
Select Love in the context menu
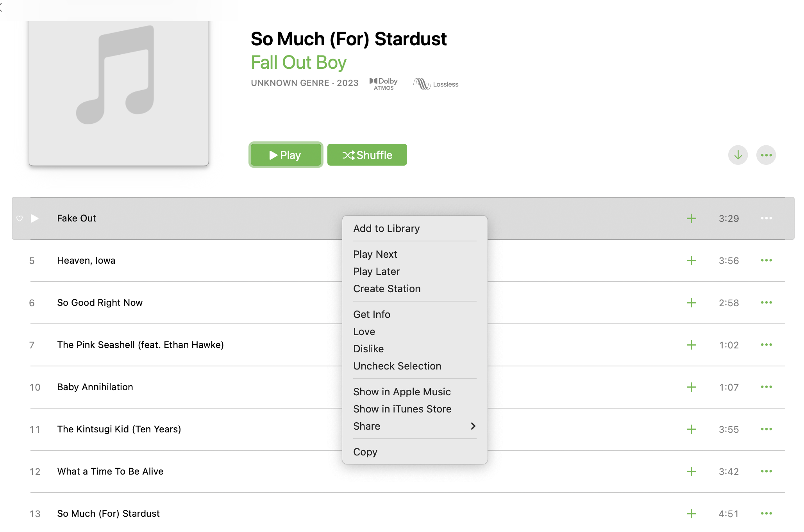point(364,332)
